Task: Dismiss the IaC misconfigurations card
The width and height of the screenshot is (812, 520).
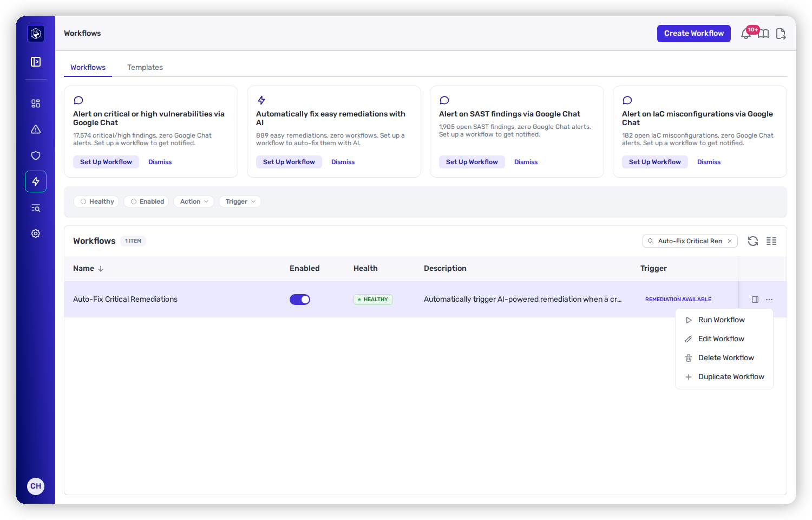Action: 709,162
